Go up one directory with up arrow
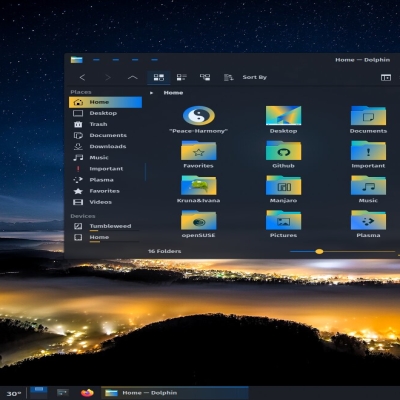 point(132,77)
